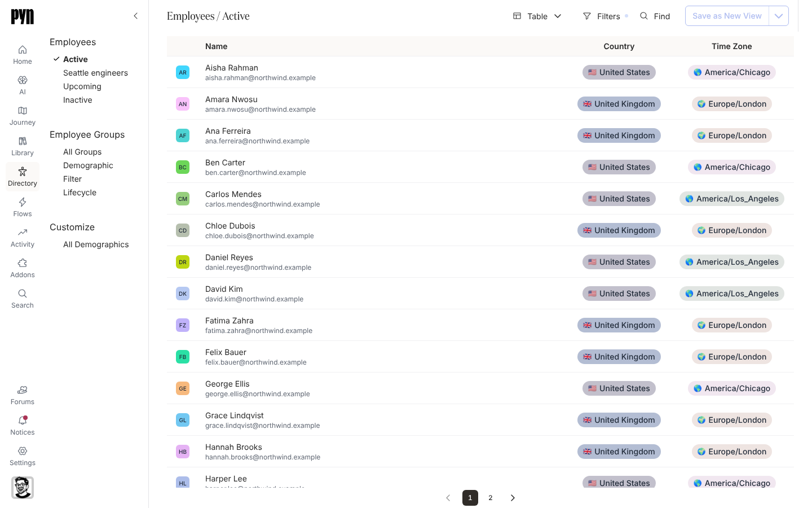
Task: Select page 1 in pagination
Action: (x=470, y=498)
